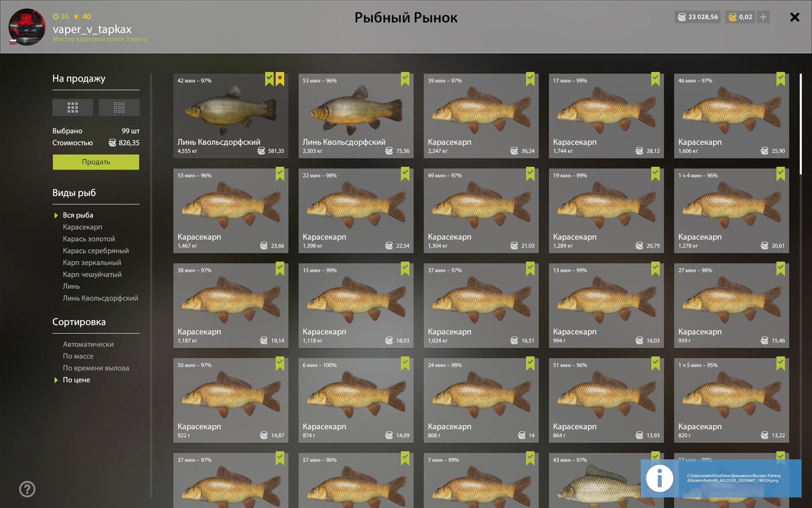Deselect all fish grid icon
Screen dimensions: 812x508
click(x=119, y=108)
